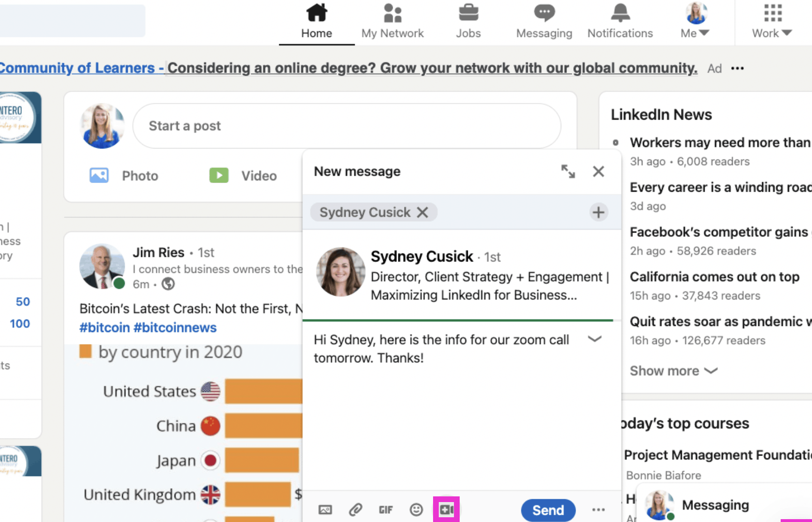Add a Video to a post

tap(243, 176)
